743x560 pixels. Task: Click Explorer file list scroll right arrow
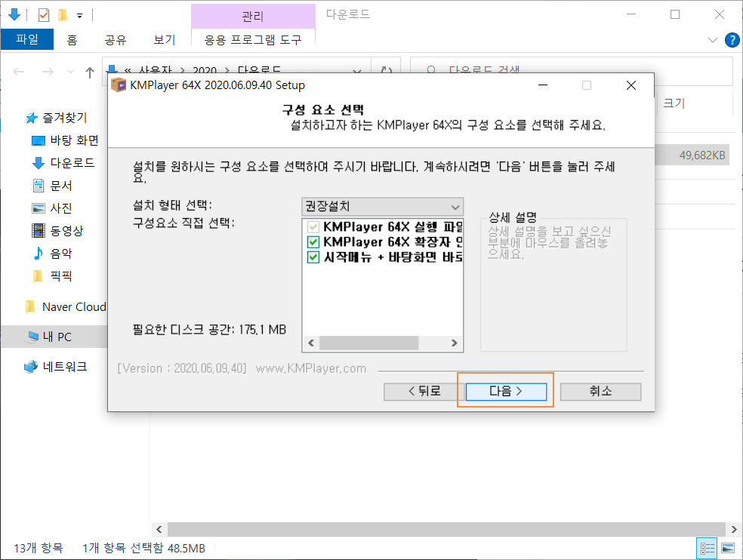(734, 530)
